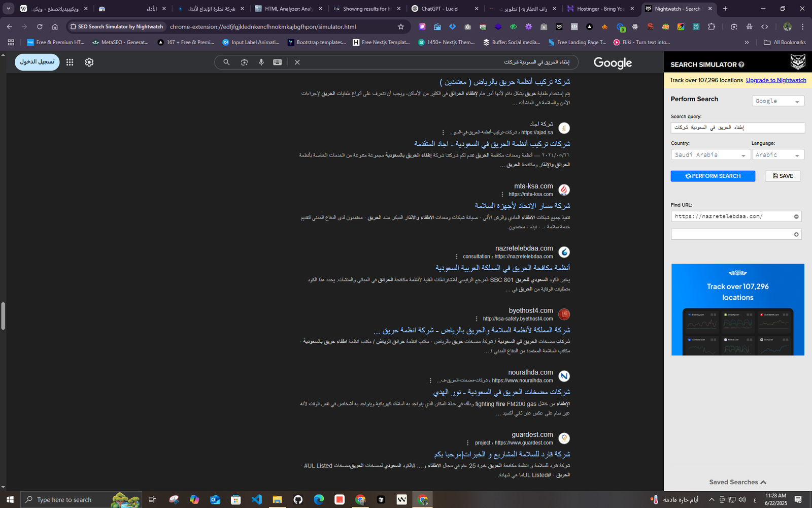Reload the page in Chrome
This screenshot has width=812, height=508.
tap(40, 26)
